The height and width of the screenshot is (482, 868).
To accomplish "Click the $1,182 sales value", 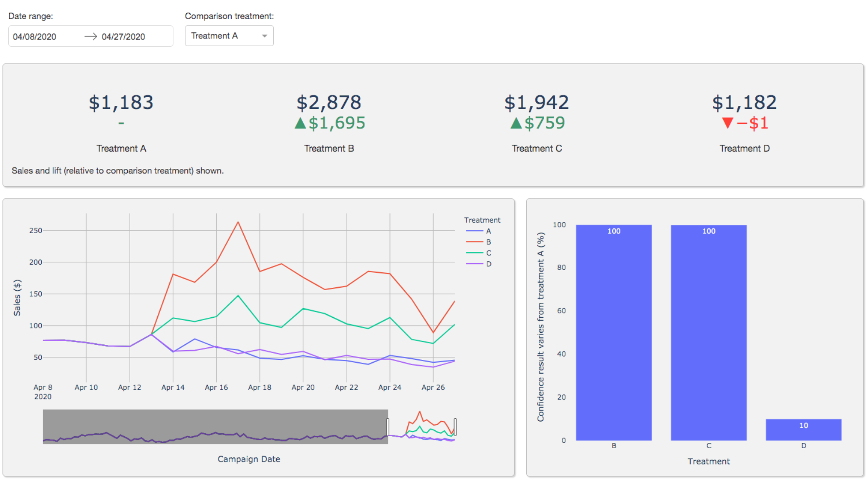I will point(744,103).
